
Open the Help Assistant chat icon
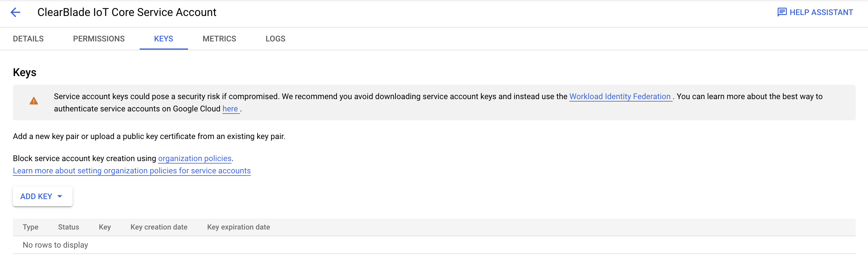(782, 13)
